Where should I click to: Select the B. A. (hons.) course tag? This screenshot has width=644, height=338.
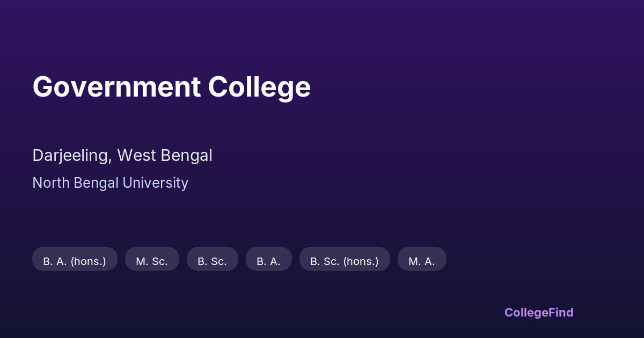(75, 261)
